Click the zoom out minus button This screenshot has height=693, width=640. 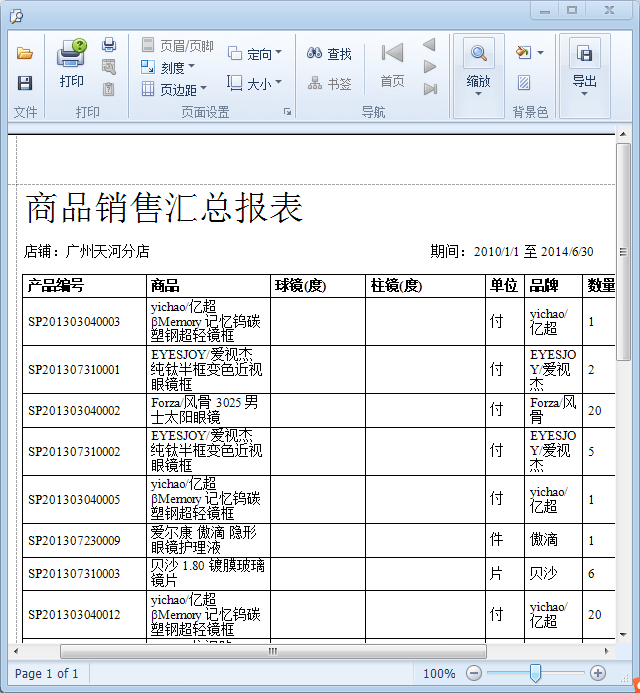(474, 673)
